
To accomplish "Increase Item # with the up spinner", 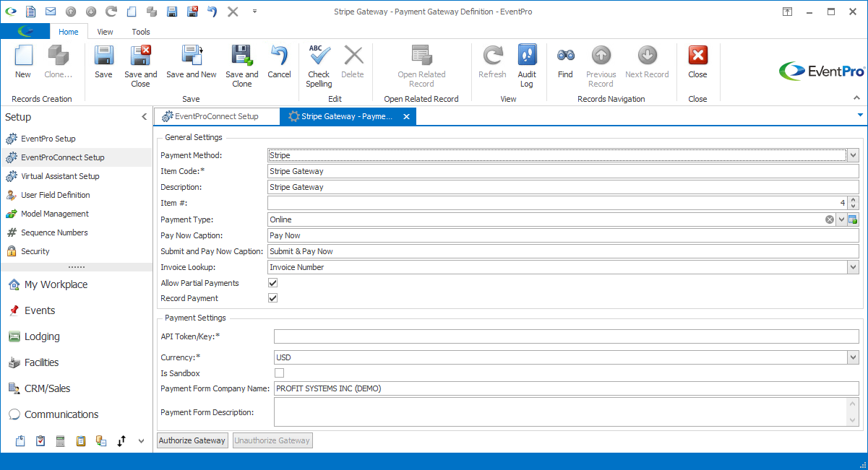I will (x=853, y=200).
